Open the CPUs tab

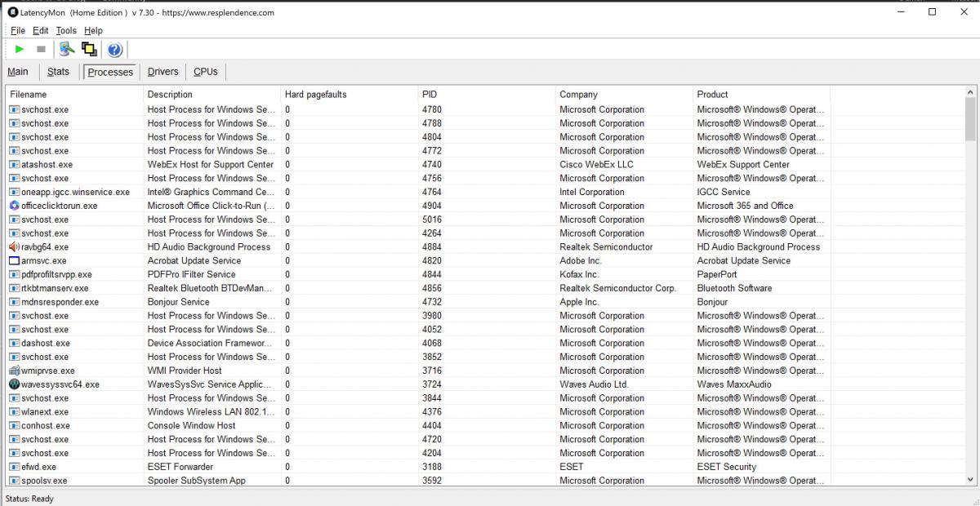point(206,72)
